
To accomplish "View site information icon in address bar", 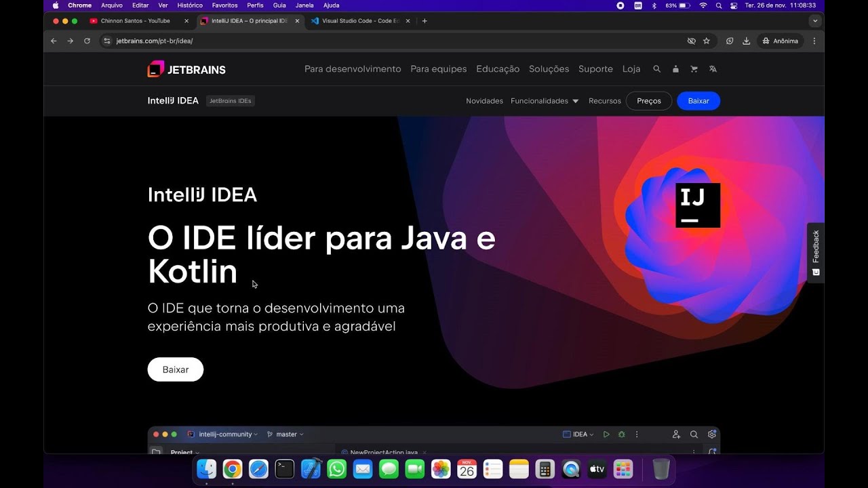I will [106, 41].
